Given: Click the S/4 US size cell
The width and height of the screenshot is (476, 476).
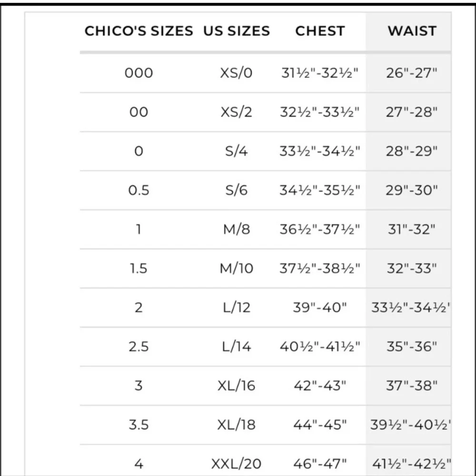Looking at the screenshot, I should [x=237, y=151].
